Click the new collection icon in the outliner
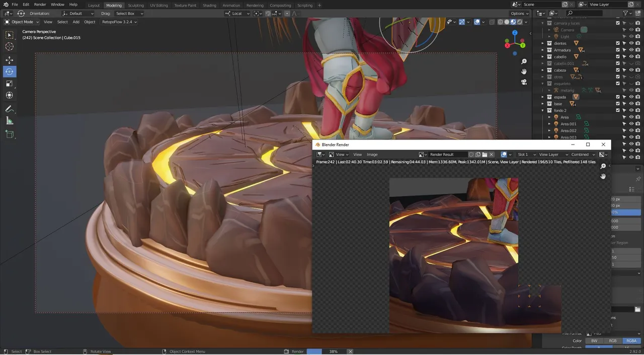The image size is (644, 355). point(639,13)
